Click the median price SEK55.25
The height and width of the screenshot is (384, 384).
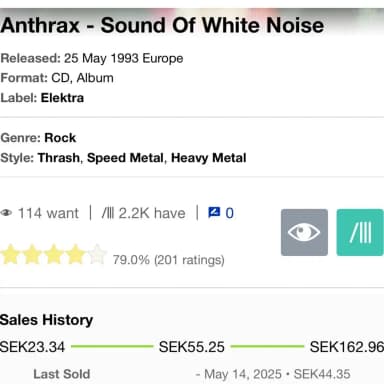pos(192,347)
